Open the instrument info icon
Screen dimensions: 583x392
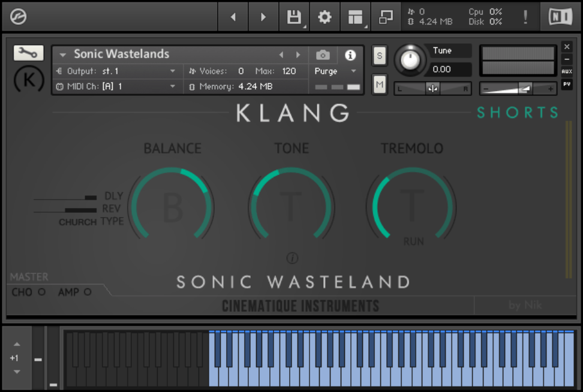tap(350, 55)
